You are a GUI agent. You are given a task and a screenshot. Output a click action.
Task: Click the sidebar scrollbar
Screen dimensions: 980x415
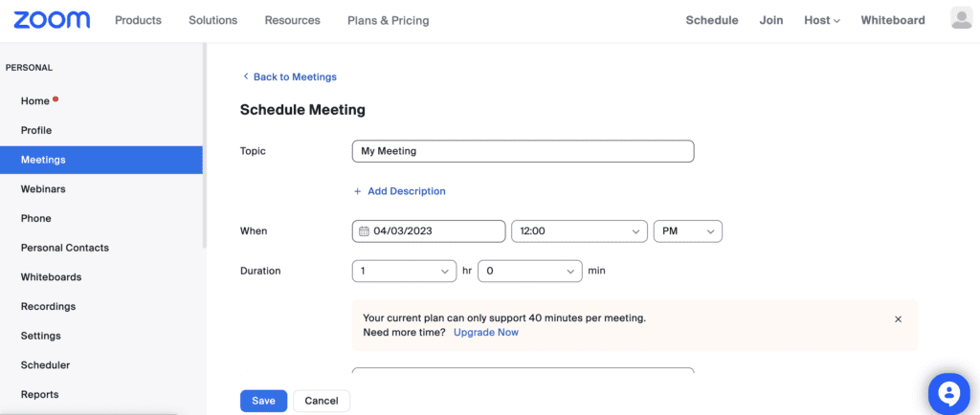[x=205, y=146]
